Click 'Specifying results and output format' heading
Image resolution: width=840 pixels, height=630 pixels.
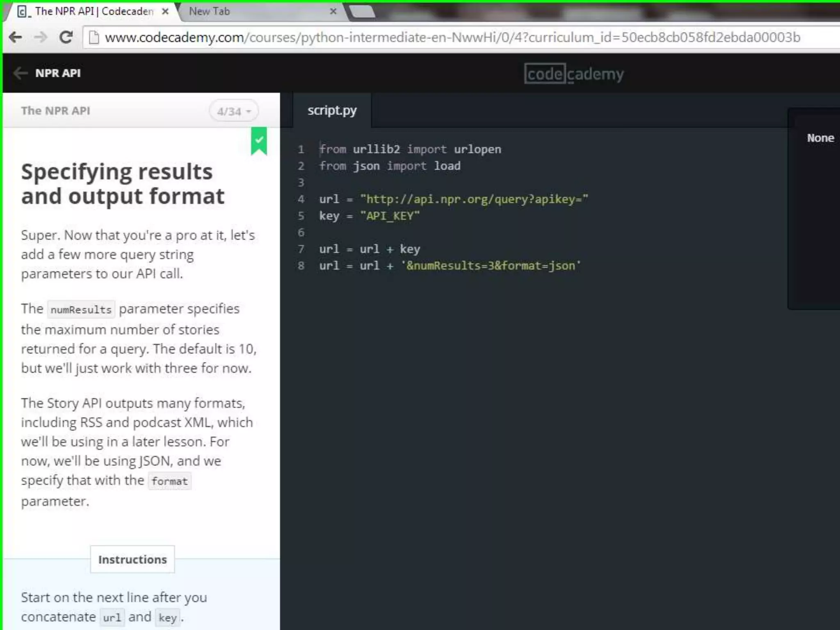click(x=123, y=184)
